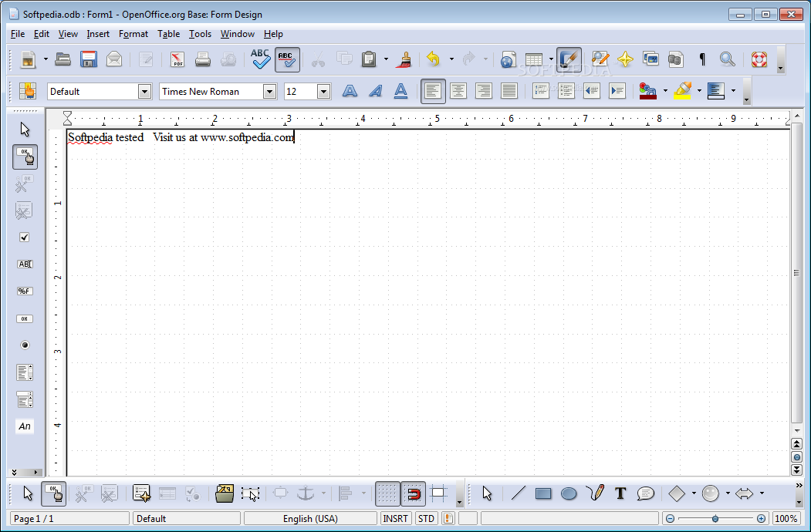Click Page 1 / 1 in status bar
This screenshot has width=811, height=532.
pos(69,519)
